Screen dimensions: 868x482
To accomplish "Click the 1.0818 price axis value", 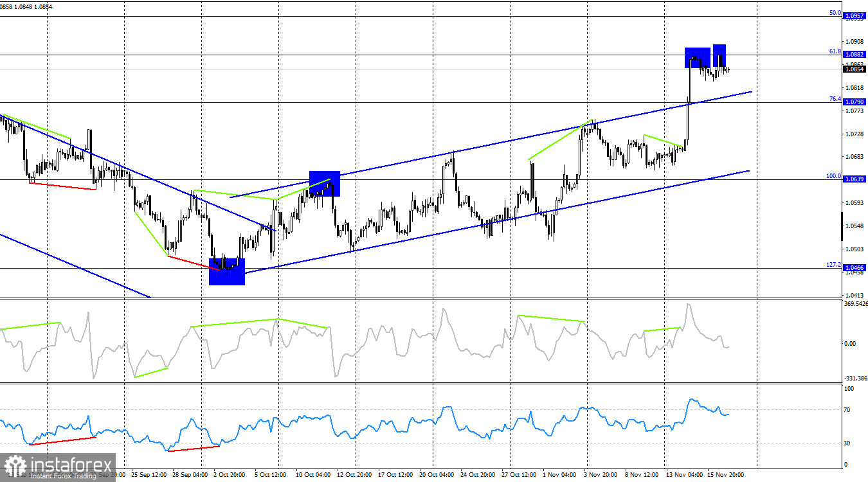I will (x=854, y=87).
